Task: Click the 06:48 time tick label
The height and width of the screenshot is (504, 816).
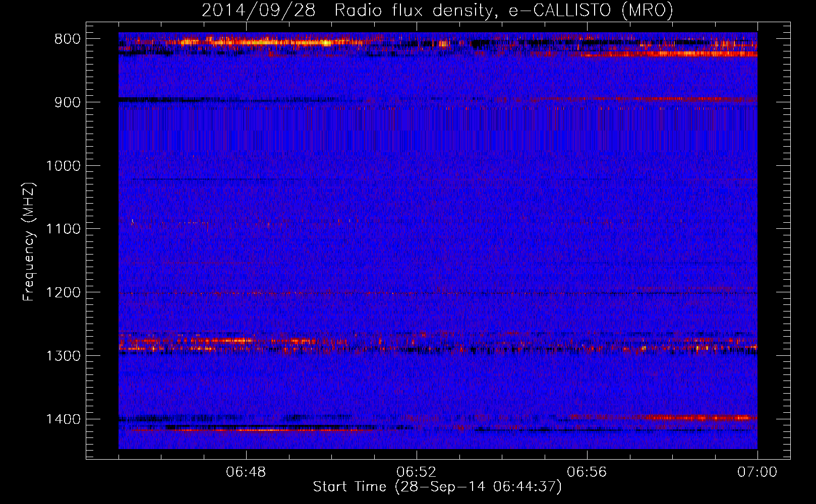Action: click(246, 472)
